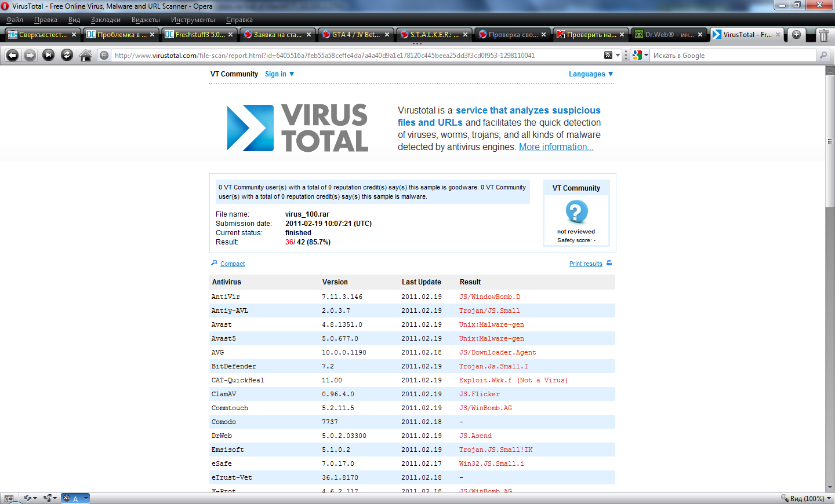835x504 pixels.
Task: Open the address bar history dropdown arrow
Action: tap(618, 56)
